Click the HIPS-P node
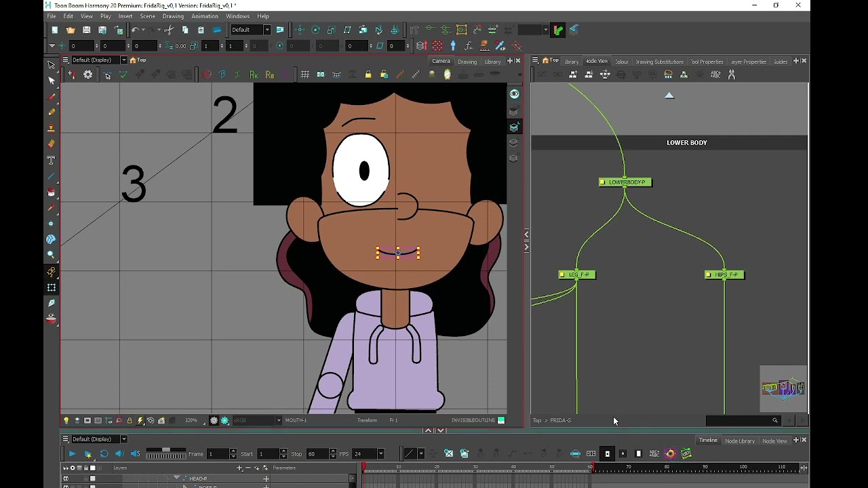868x488 pixels. [x=724, y=275]
